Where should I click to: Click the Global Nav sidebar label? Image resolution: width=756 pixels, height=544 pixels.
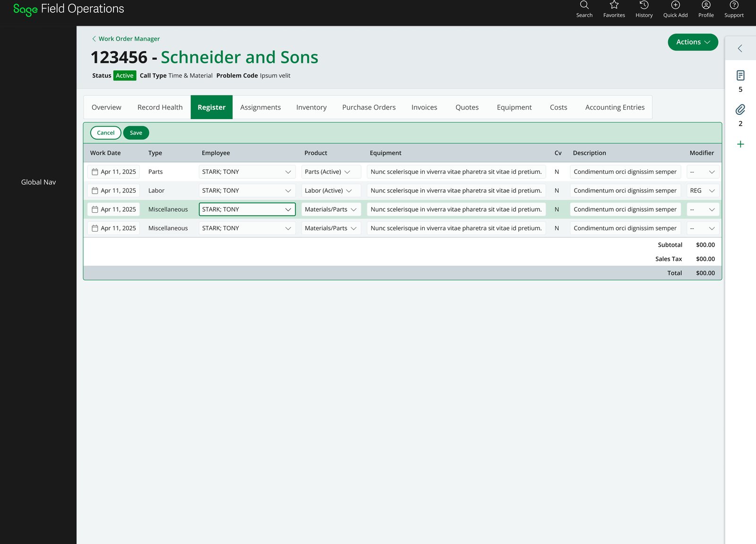tap(38, 182)
